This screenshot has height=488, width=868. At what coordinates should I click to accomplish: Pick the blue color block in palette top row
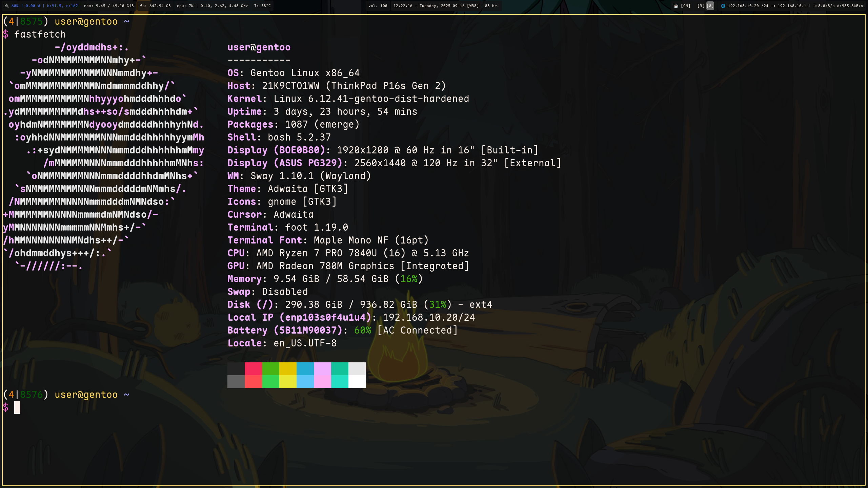coord(305,369)
